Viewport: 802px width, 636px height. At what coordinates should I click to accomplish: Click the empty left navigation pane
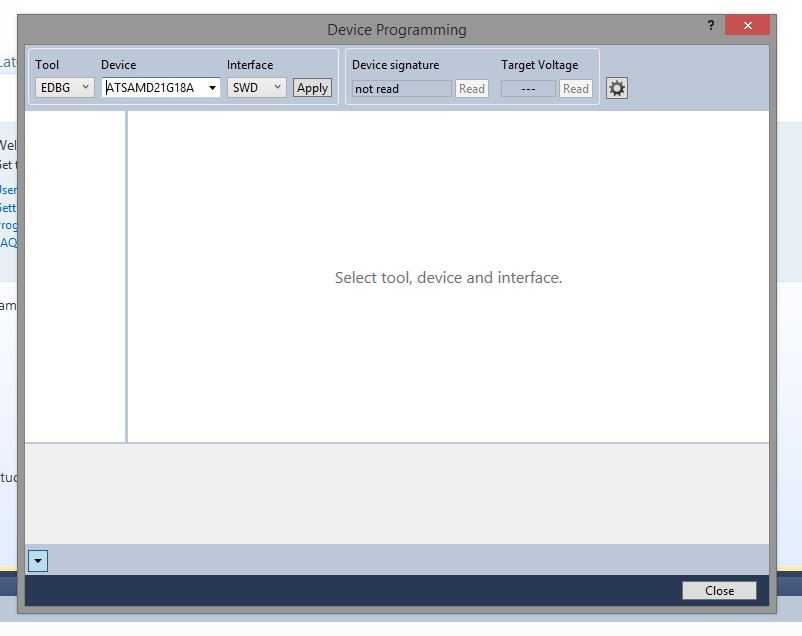pyautogui.click(x=75, y=276)
